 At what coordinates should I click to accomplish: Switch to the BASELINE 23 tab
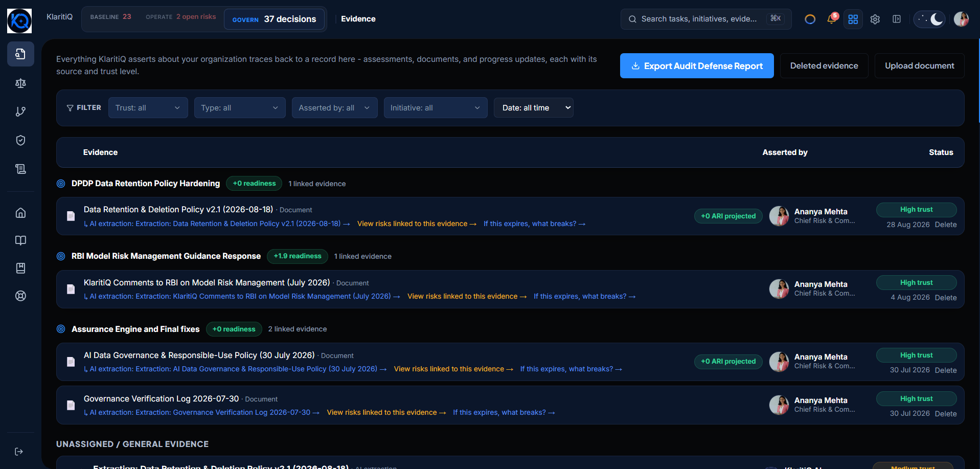(111, 17)
